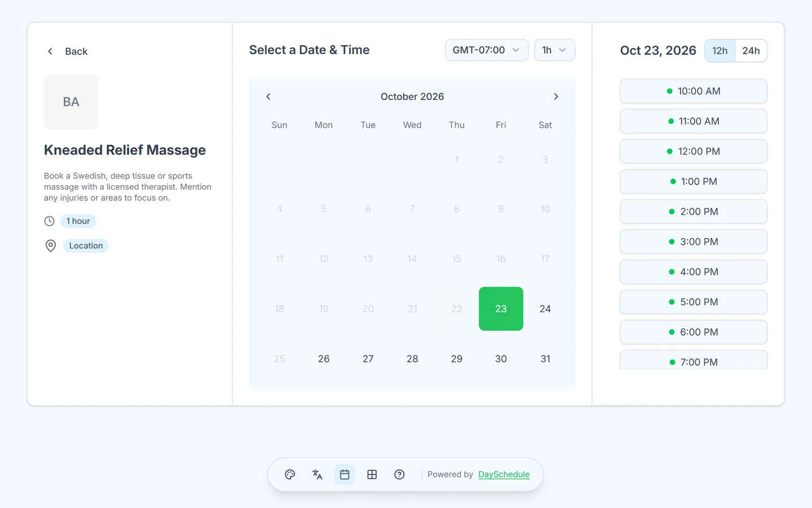812x508 pixels.
Task: Select the calendar view icon
Action: click(x=345, y=475)
